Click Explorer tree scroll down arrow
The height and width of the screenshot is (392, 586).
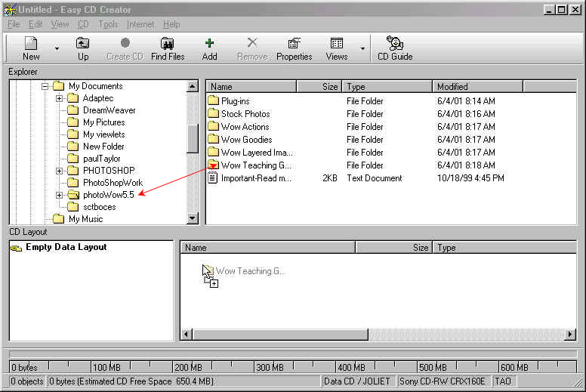coord(192,218)
